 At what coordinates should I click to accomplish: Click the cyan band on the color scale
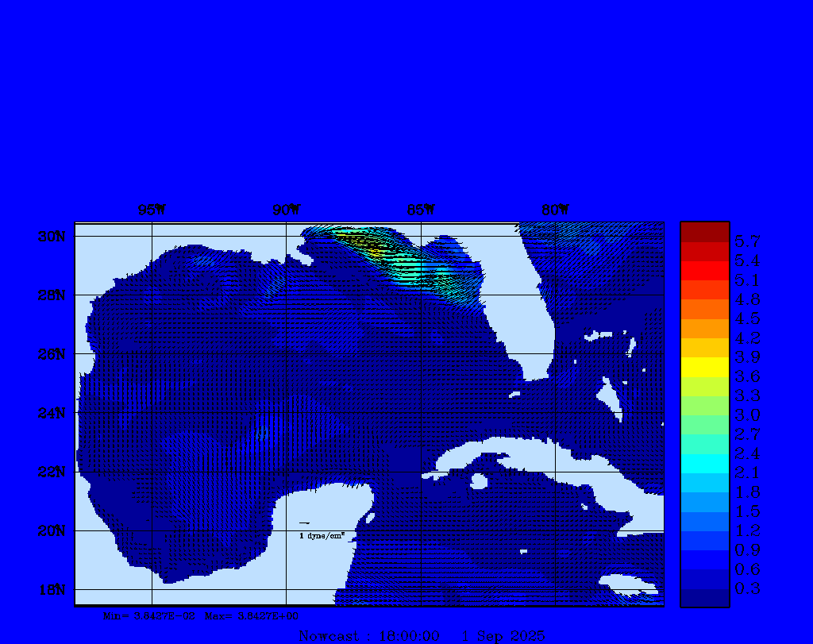point(704,463)
